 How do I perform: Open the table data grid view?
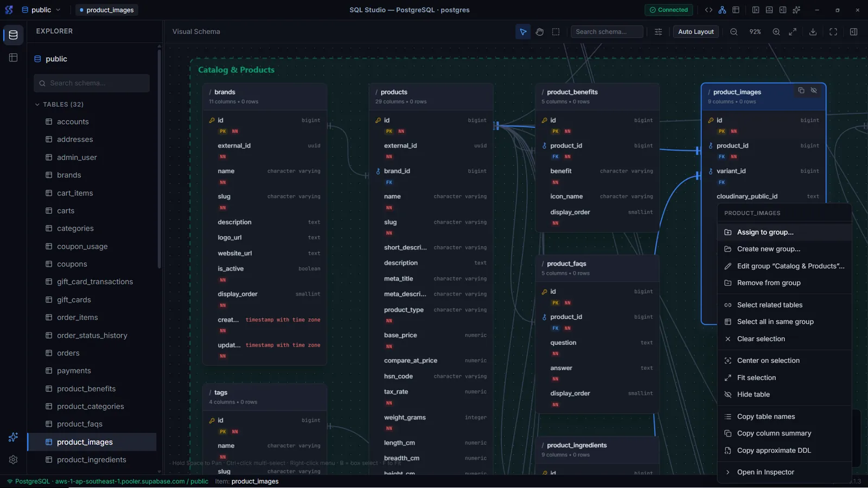736,10
